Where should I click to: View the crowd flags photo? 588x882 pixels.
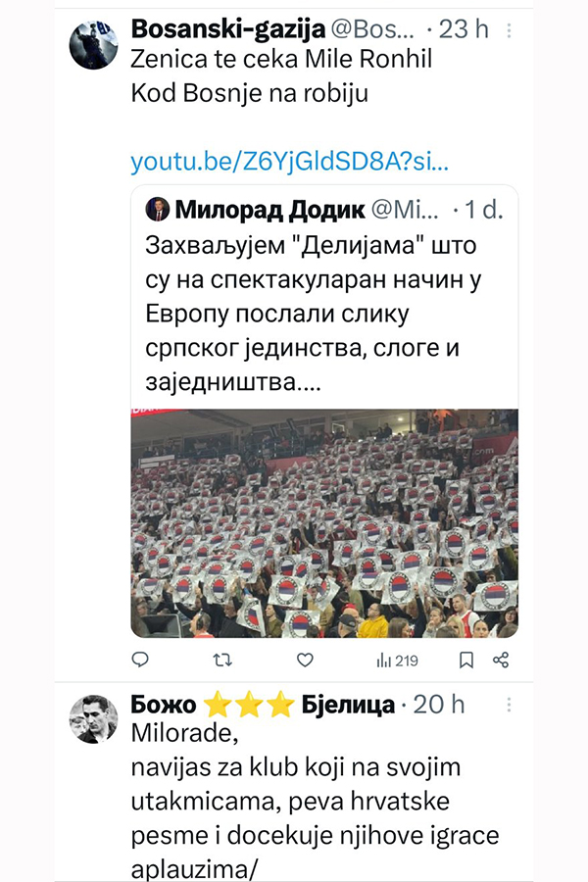point(324,523)
